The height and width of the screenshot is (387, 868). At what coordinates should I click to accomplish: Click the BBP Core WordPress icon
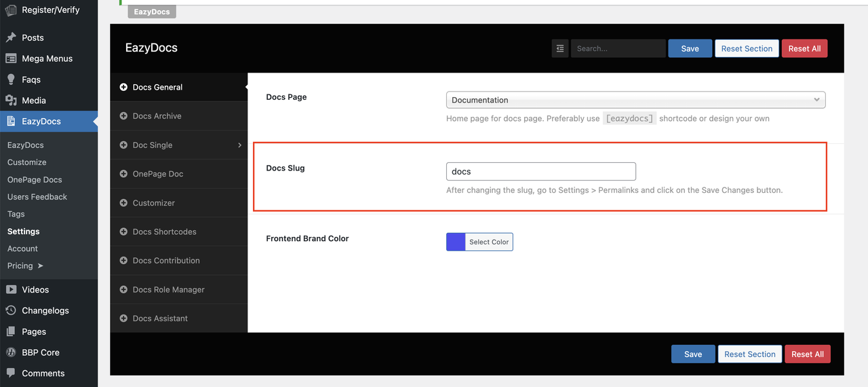pos(11,352)
